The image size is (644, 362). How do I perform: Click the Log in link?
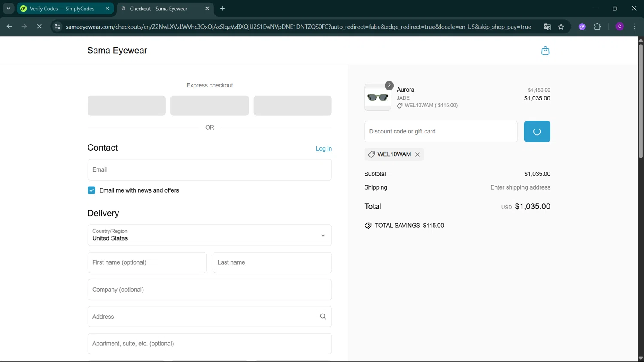pos(324,148)
